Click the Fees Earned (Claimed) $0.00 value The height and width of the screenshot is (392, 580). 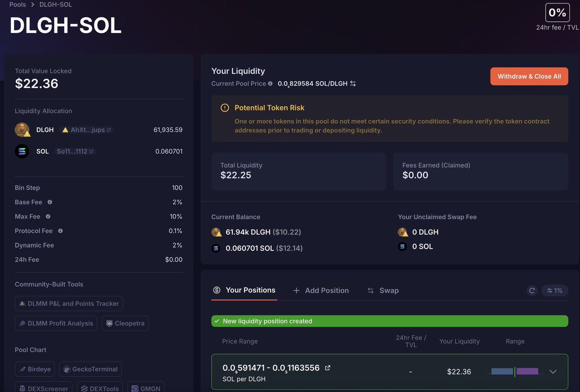[415, 175]
